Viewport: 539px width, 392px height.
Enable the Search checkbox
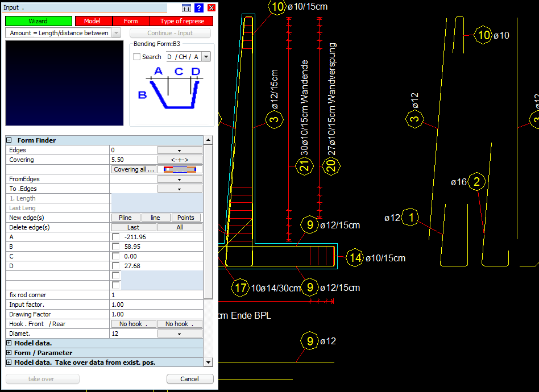[x=137, y=57]
